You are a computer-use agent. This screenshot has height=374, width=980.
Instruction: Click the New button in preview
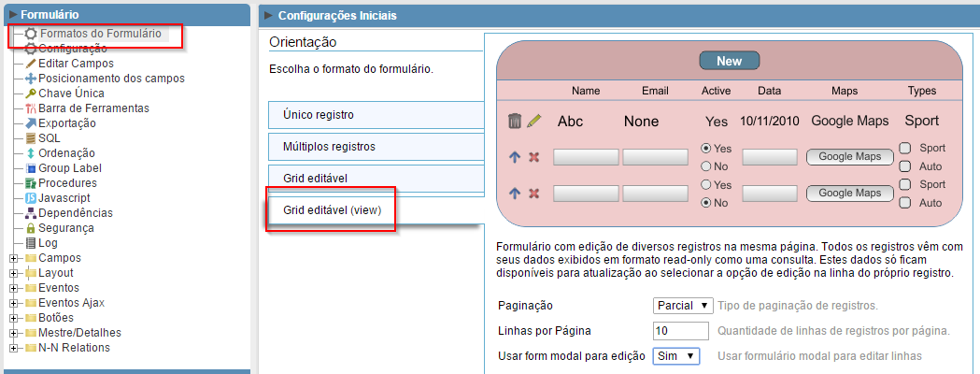[729, 61]
